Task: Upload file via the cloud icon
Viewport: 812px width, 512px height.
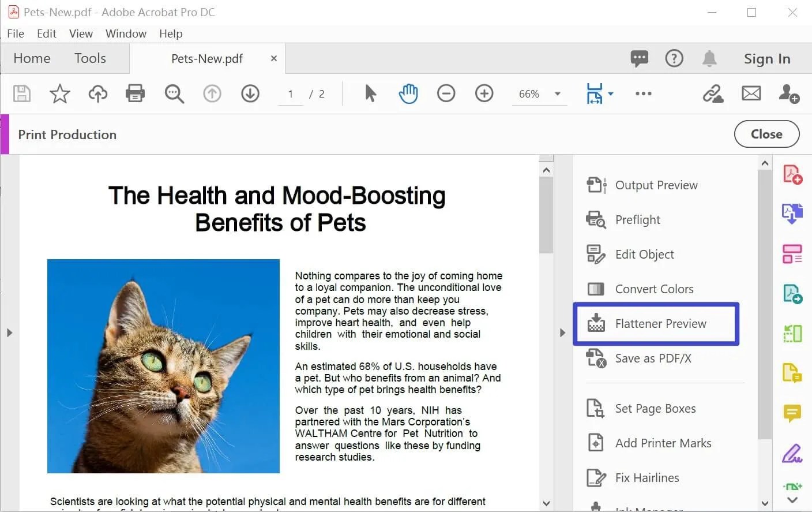Action: pos(97,94)
